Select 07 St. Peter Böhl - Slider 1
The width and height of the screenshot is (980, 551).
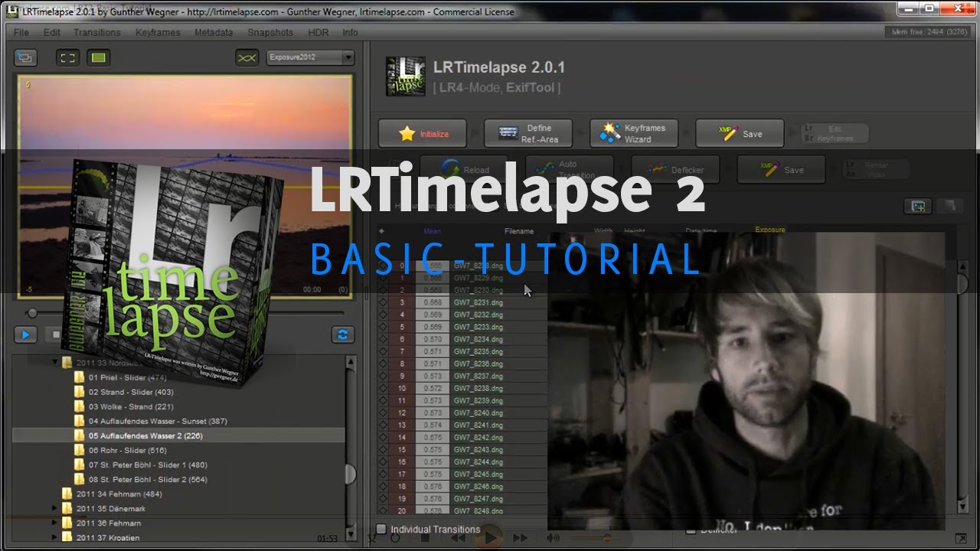(148, 465)
